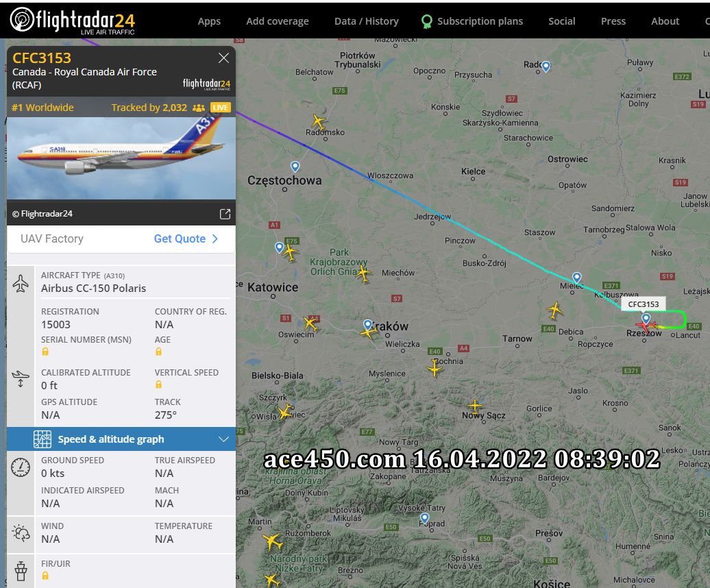Click the airport pin at Poprad
The height and width of the screenshot is (588, 710).
(424, 518)
